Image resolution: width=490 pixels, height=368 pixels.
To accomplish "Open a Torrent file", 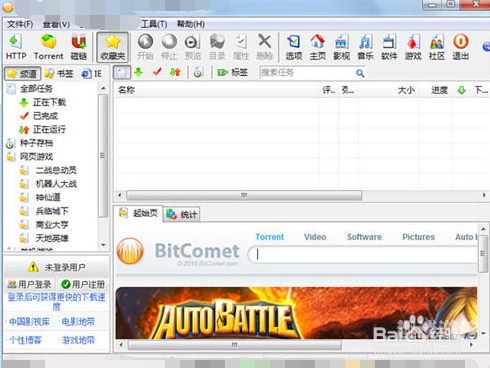I will tap(49, 47).
